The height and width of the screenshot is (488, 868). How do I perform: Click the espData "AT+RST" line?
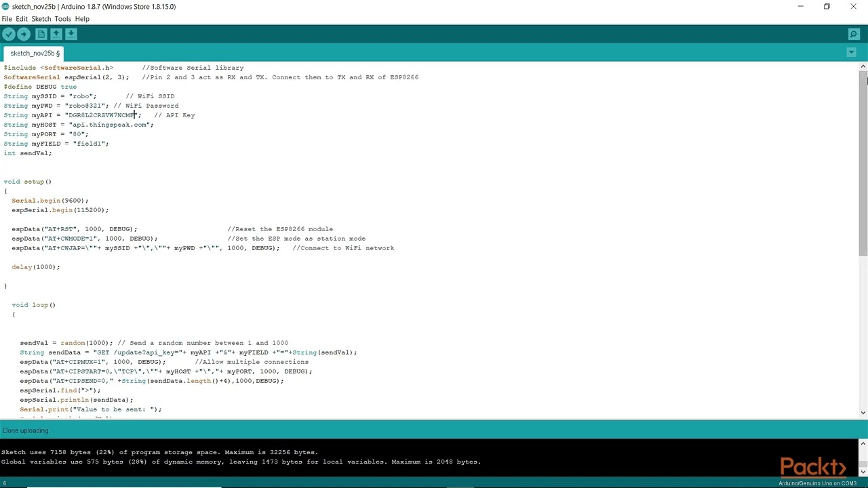tap(75, 229)
